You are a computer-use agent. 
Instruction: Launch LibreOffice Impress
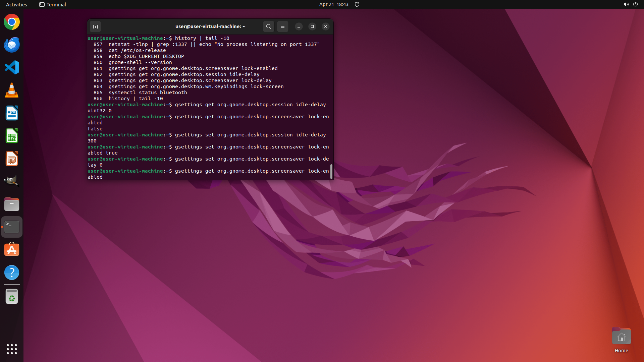click(12, 159)
